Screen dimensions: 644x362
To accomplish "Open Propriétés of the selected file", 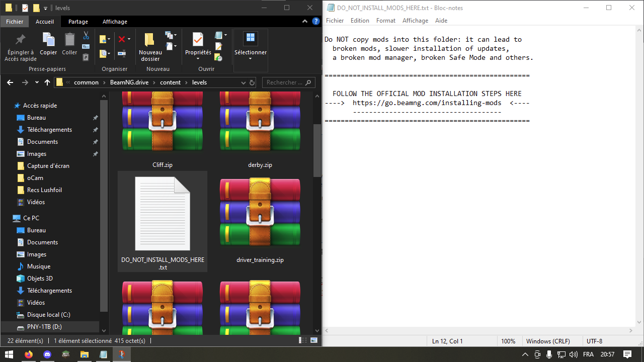I will [x=198, y=43].
